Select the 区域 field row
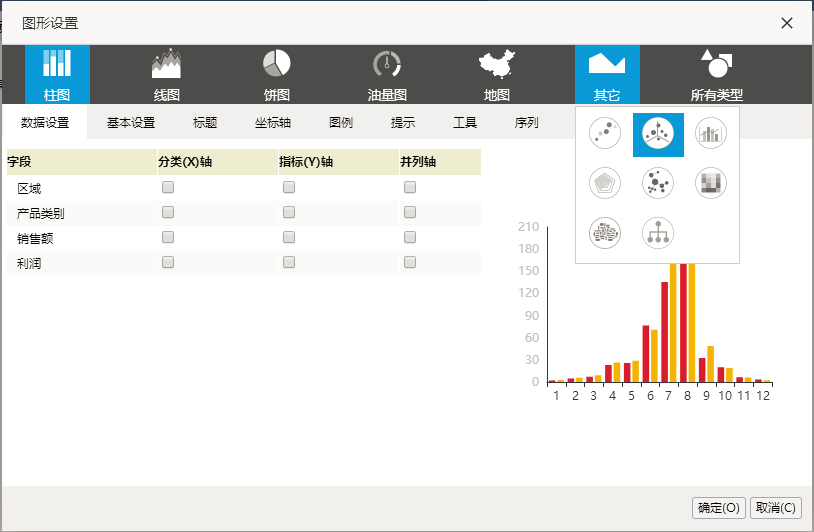 click(244, 188)
